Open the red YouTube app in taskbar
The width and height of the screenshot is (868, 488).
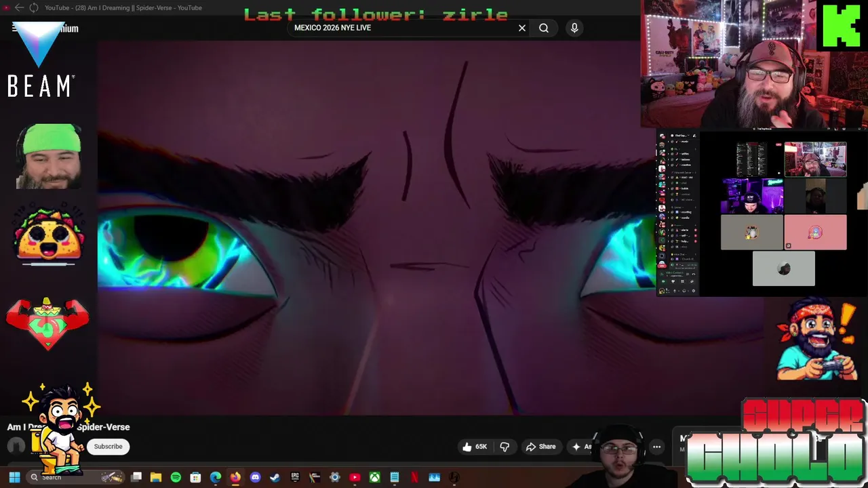[355, 477]
